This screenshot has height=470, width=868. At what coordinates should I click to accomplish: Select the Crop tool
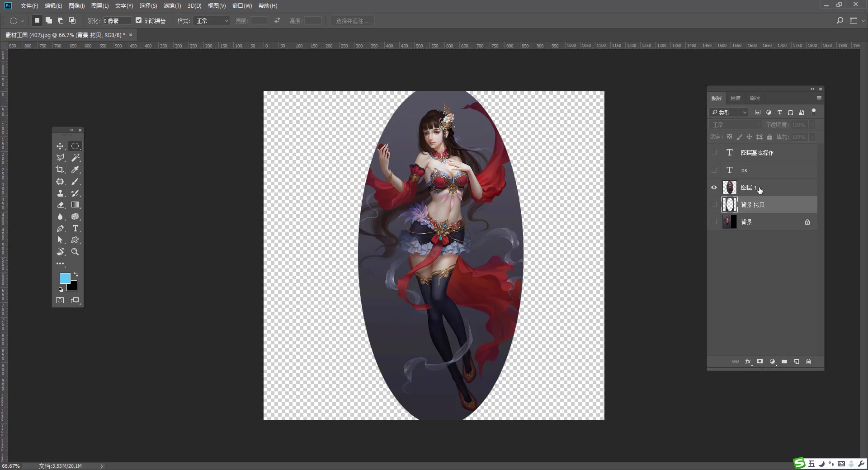pos(60,169)
